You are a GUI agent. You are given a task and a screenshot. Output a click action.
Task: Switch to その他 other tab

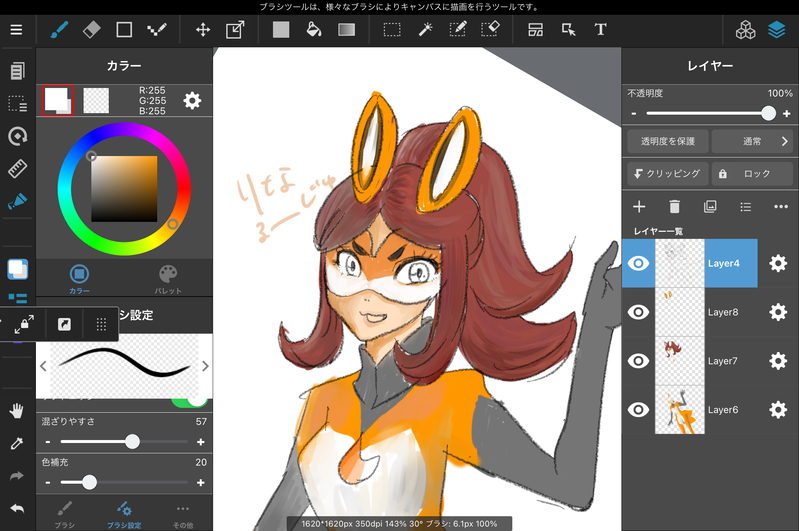pos(183,514)
